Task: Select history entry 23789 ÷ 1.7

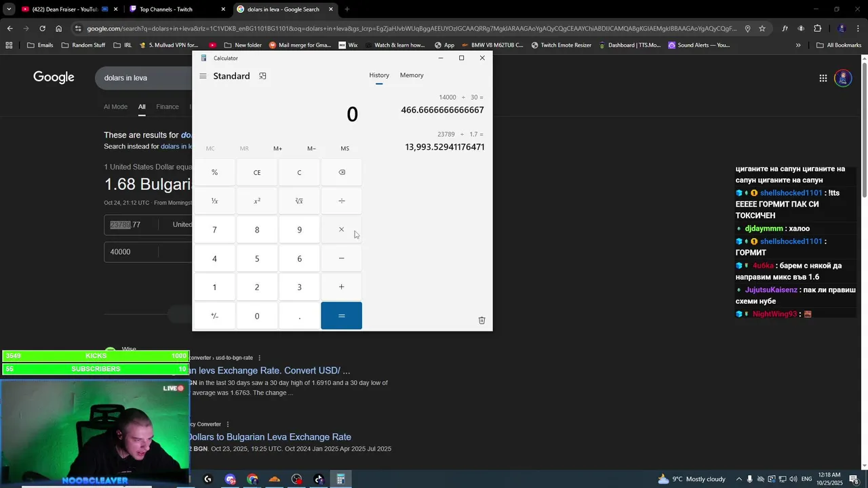Action: 443,141
